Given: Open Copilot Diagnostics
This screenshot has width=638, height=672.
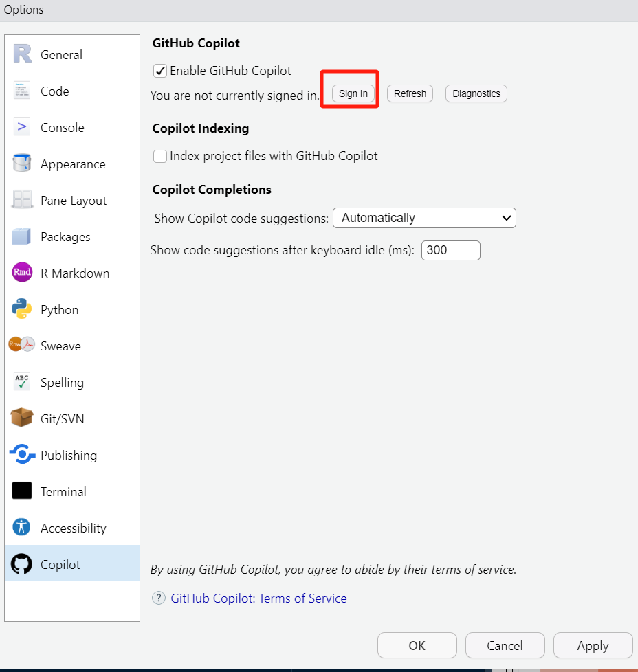Looking at the screenshot, I should coord(476,93).
